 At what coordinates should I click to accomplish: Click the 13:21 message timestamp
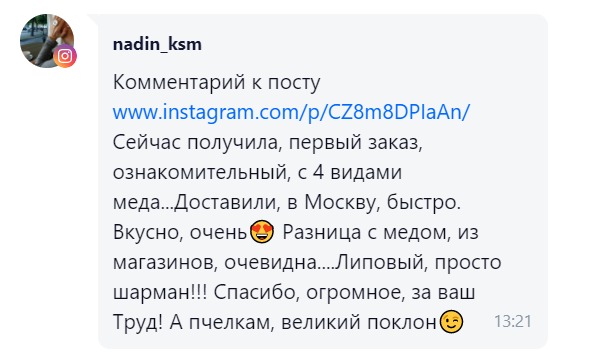513,321
